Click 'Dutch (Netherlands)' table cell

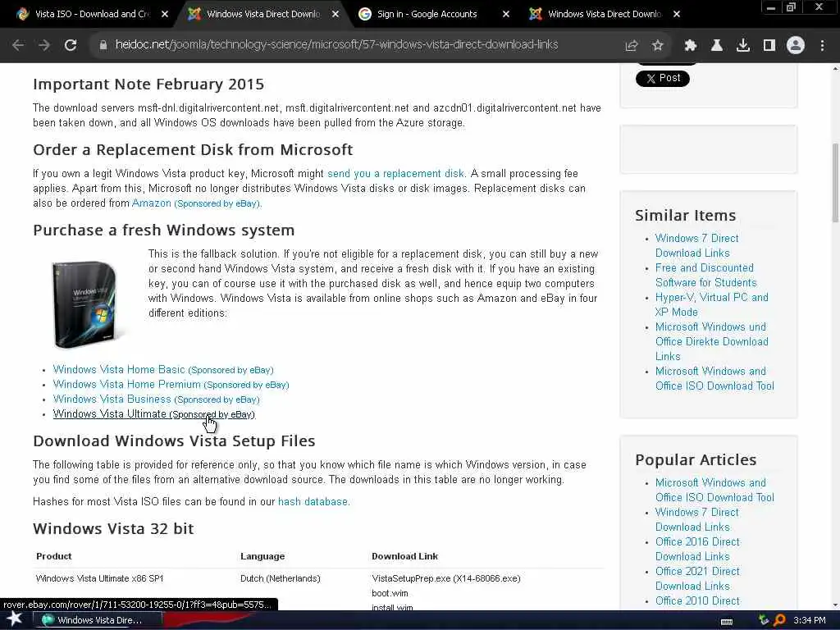pos(281,578)
